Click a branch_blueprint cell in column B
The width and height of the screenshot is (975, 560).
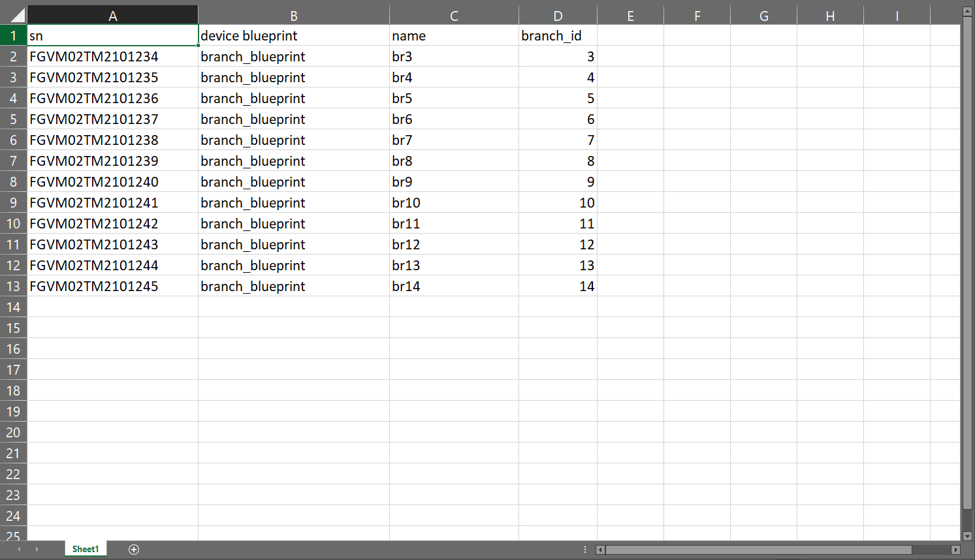tap(293, 140)
